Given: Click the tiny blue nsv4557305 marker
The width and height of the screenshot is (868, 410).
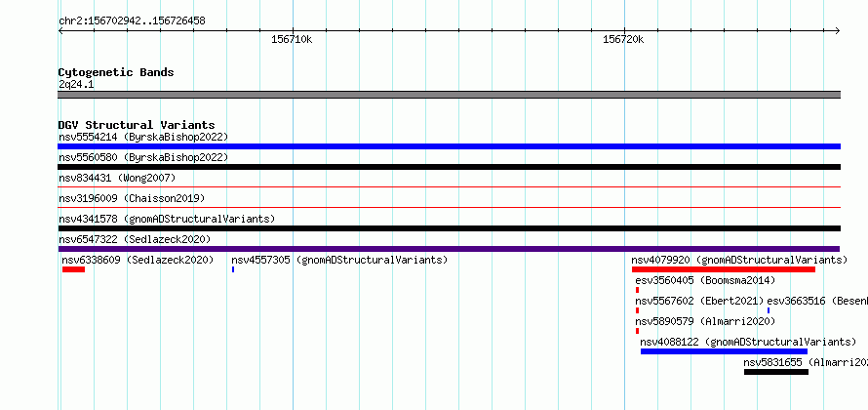Looking at the screenshot, I should point(233,269).
